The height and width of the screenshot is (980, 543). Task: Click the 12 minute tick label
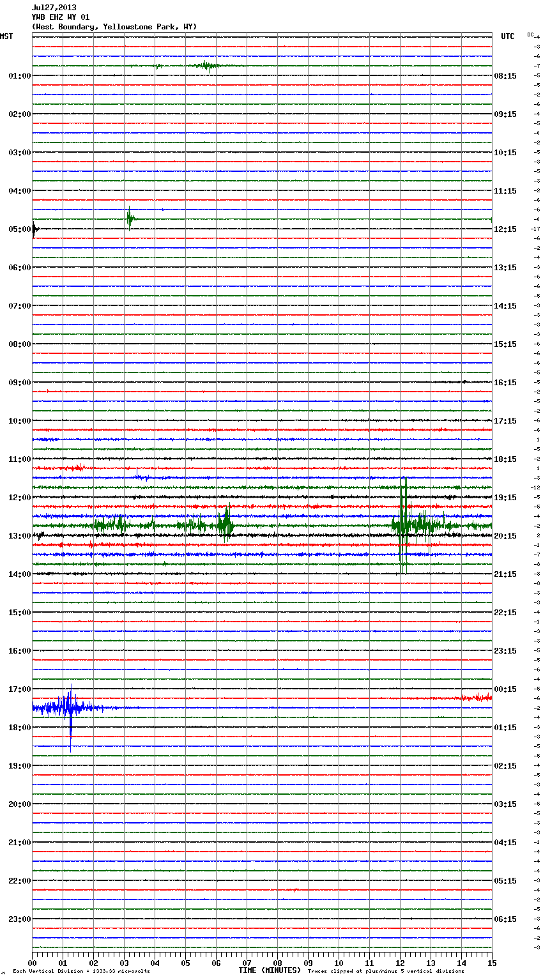coord(401,963)
